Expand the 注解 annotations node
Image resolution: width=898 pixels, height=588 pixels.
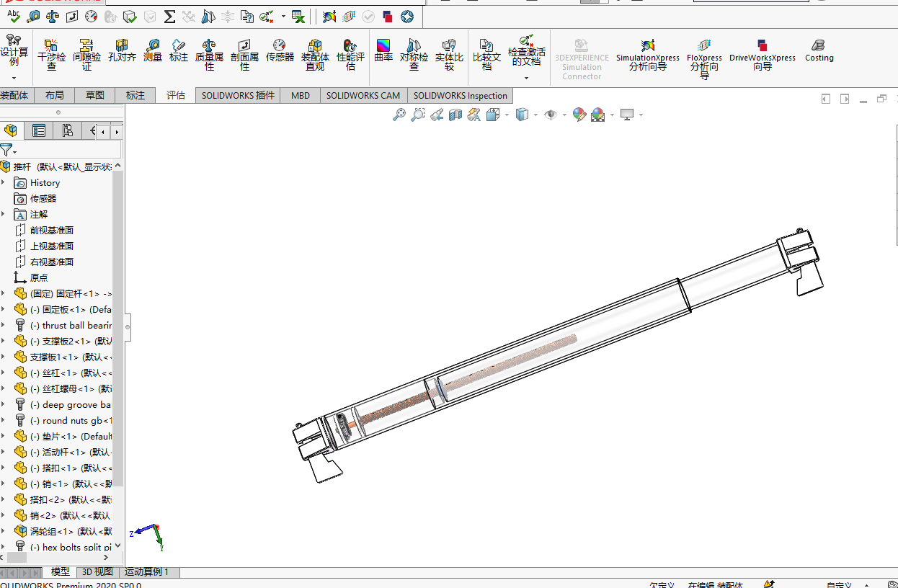[3, 214]
